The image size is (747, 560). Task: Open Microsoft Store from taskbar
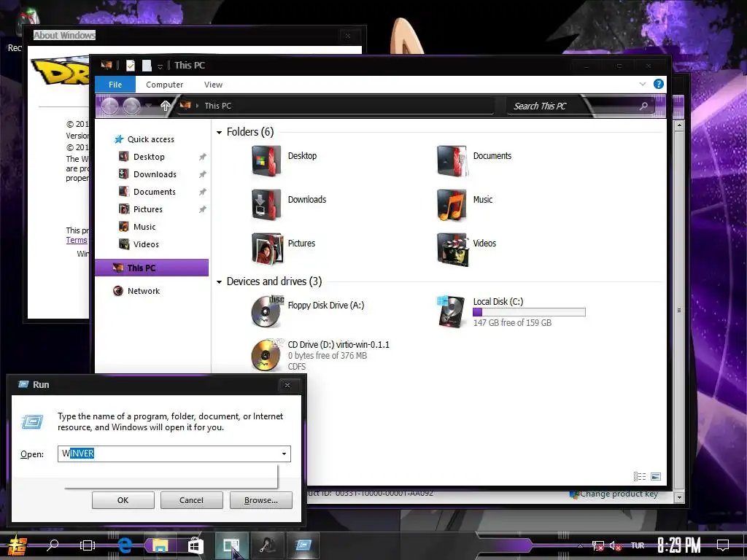click(196, 545)
